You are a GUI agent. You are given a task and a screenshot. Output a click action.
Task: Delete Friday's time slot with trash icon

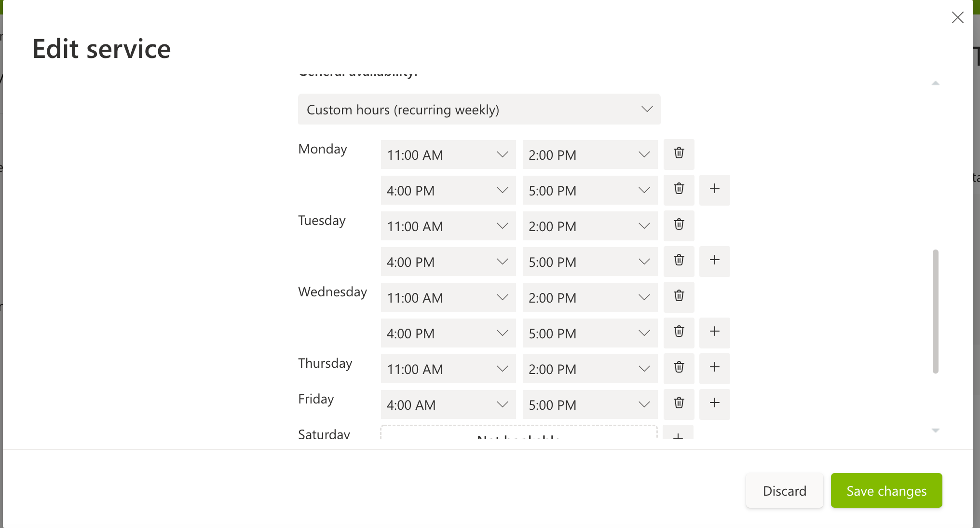(x=679, y=404)
